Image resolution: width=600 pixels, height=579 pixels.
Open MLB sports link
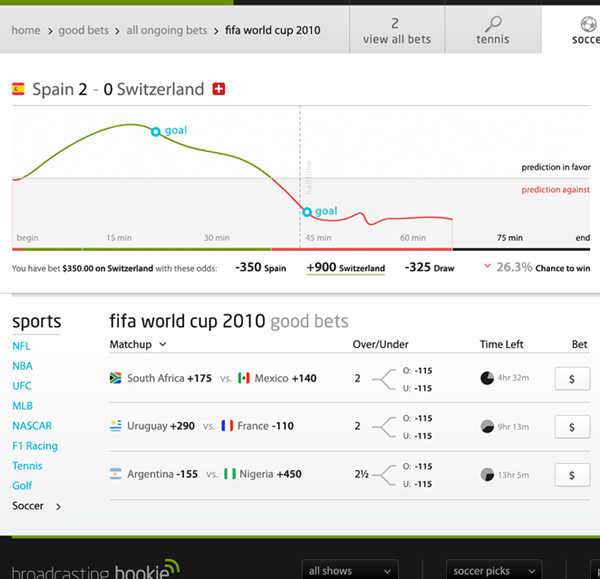[x=22, y=406]
